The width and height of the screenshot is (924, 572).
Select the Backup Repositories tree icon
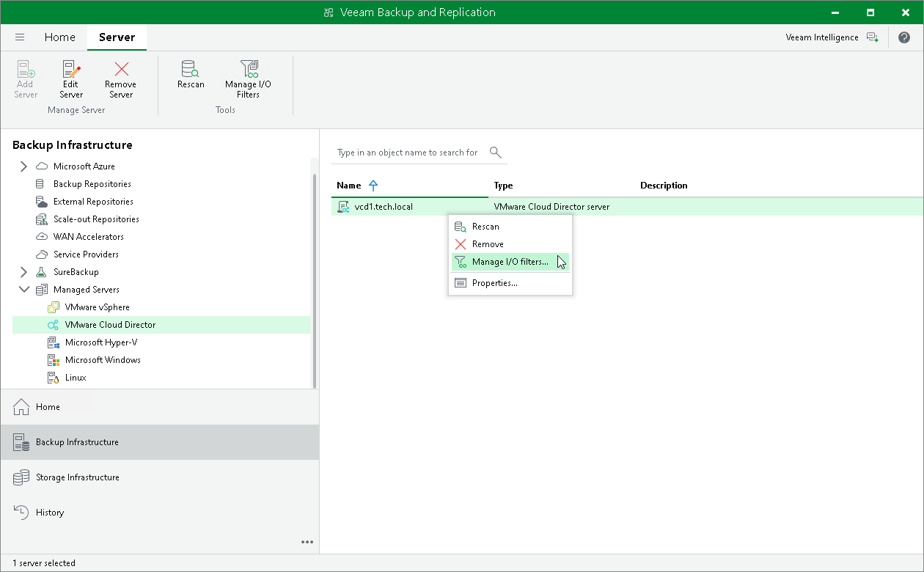[40, 184]
